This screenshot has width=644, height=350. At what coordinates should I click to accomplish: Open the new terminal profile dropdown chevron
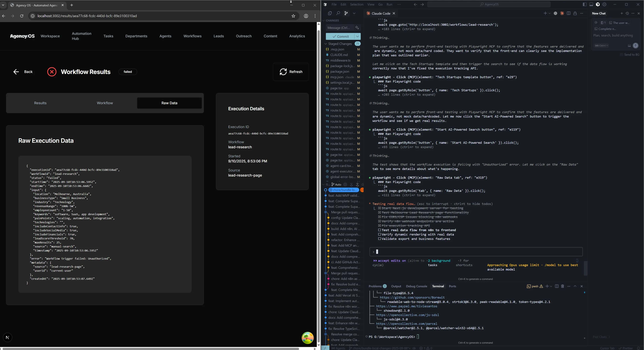click(551, 286)
